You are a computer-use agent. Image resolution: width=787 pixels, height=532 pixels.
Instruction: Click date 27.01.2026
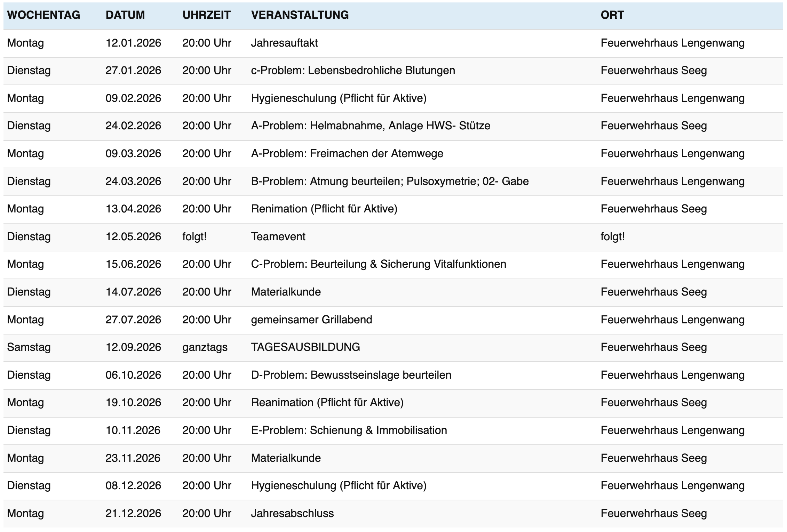pos(133,71)
